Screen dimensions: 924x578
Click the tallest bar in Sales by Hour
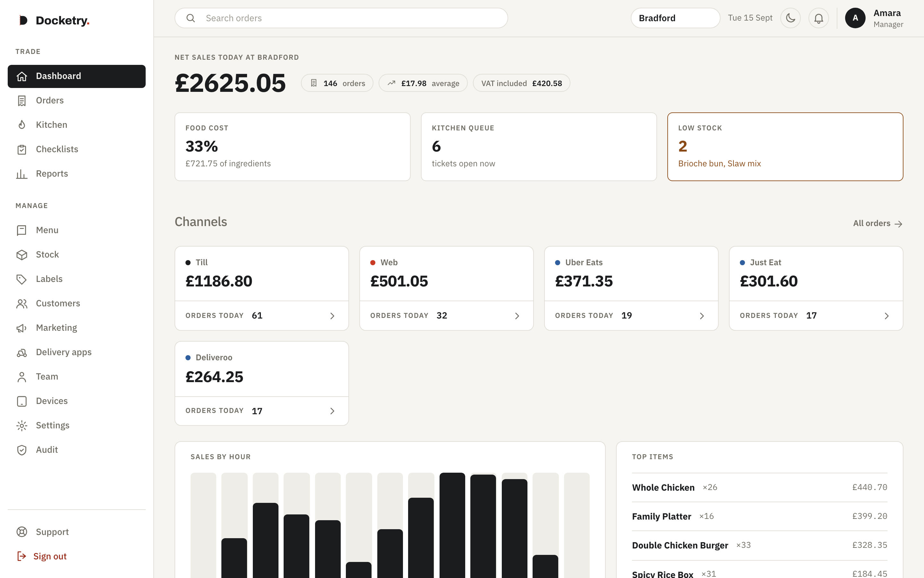[452, 525]
